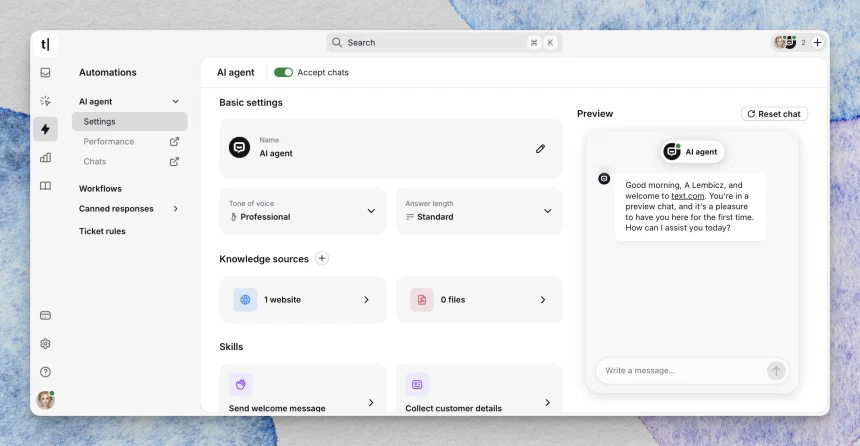
Task: Click the Reset chat button
Action: tap(774, 114)
